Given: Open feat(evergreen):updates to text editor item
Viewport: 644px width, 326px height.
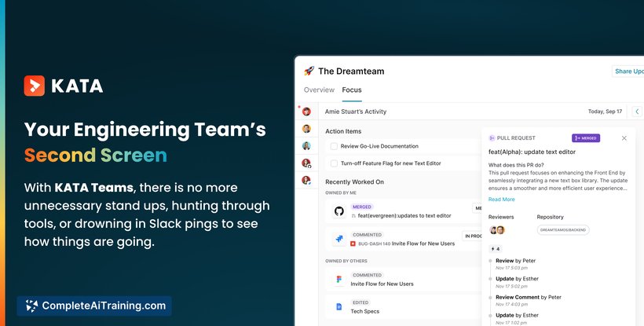Looking at the screenshot, I should (404, 215).
